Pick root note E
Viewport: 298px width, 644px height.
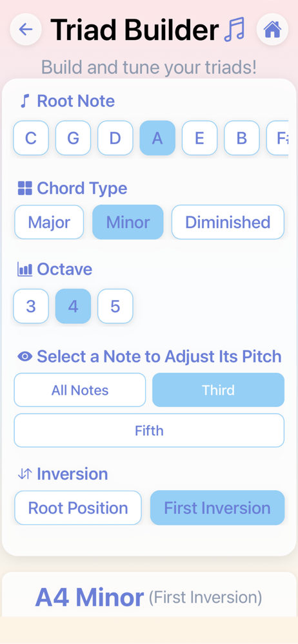199,138
